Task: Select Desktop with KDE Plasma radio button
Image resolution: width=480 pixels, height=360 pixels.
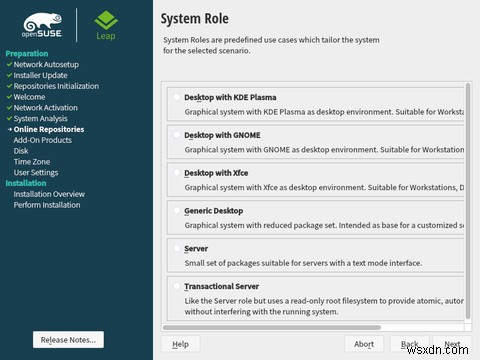Action: [x=176, y=97]
